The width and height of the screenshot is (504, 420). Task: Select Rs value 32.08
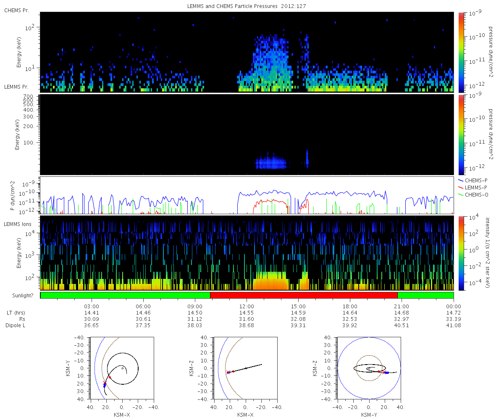tap(298, 319)
